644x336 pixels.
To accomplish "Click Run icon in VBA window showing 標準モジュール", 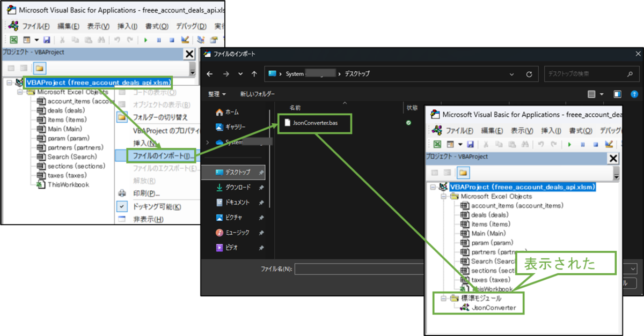I will (x=569, y=144).
